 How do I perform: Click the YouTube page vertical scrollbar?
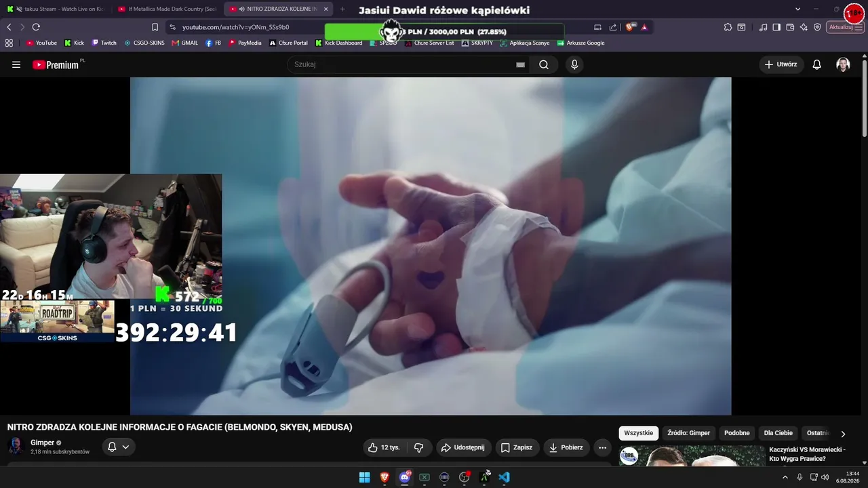865,98
